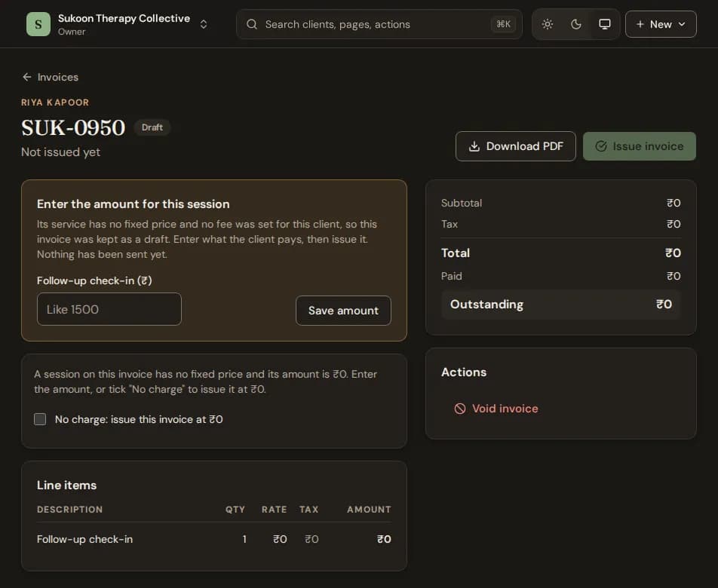Click the Search clients, pages, actions box
Screen dimensions: 718x588
379,24
